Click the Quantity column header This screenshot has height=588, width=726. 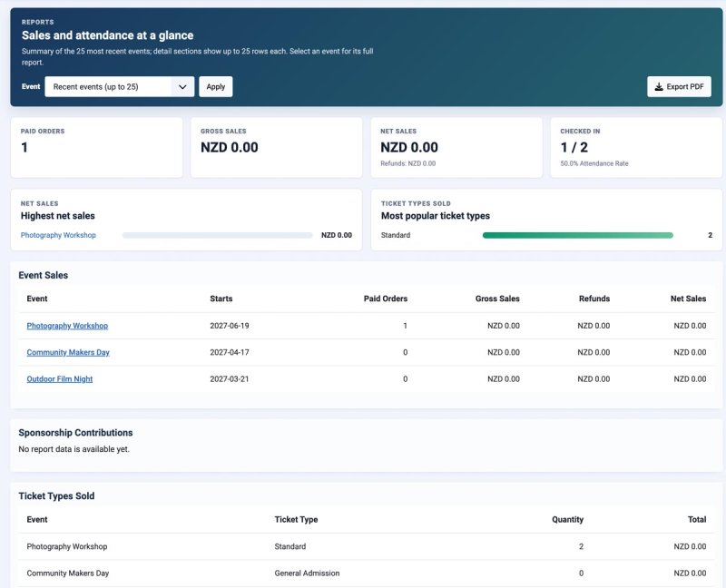tap(567, 519)
